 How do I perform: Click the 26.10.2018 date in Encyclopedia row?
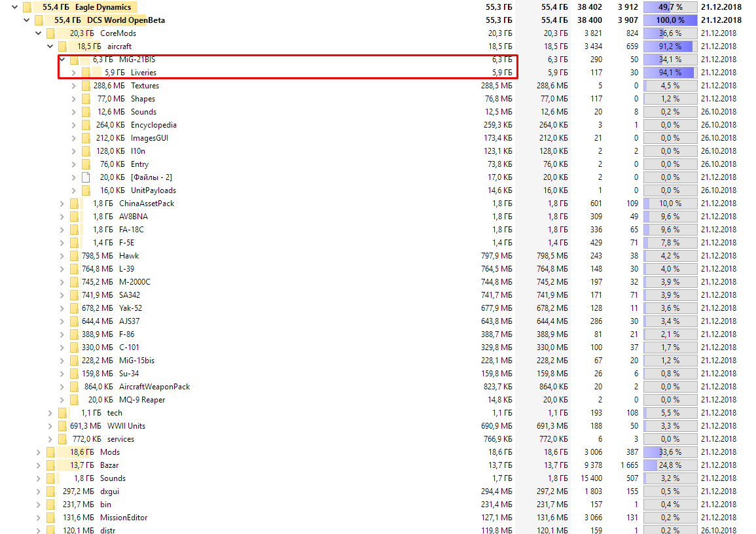pos(719,125)
